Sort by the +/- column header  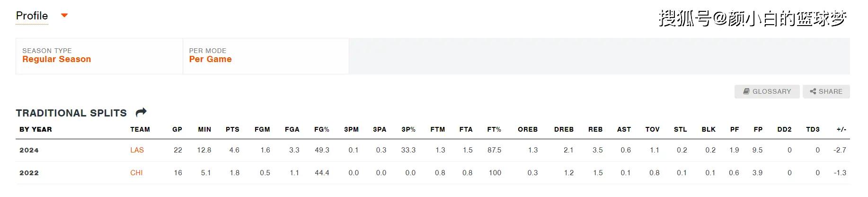[841, 129]
